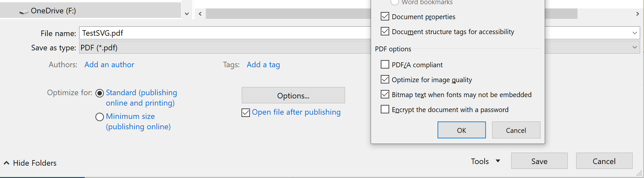This screenshot has width=644, height=178.
Task: Click the Hide Folders label
Action: pyautogui.click(x=35, y=163)
